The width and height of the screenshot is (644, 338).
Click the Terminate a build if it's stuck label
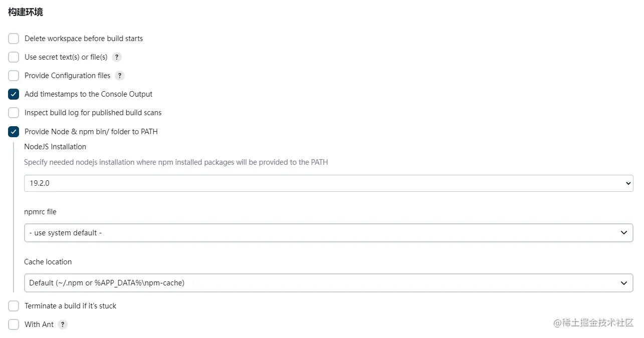click(x=70, y=306)
